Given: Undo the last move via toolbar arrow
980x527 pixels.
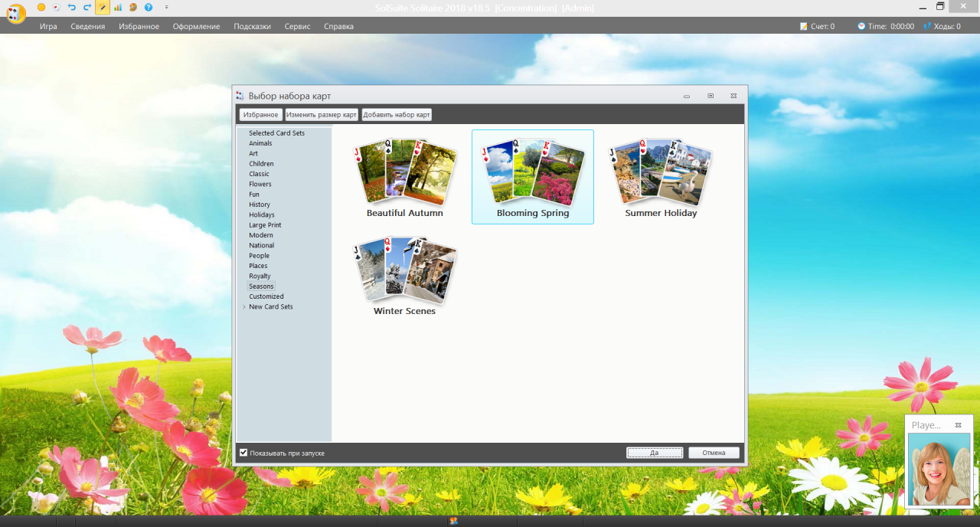Looking at the screenshot, I should (x=72, y=7).
